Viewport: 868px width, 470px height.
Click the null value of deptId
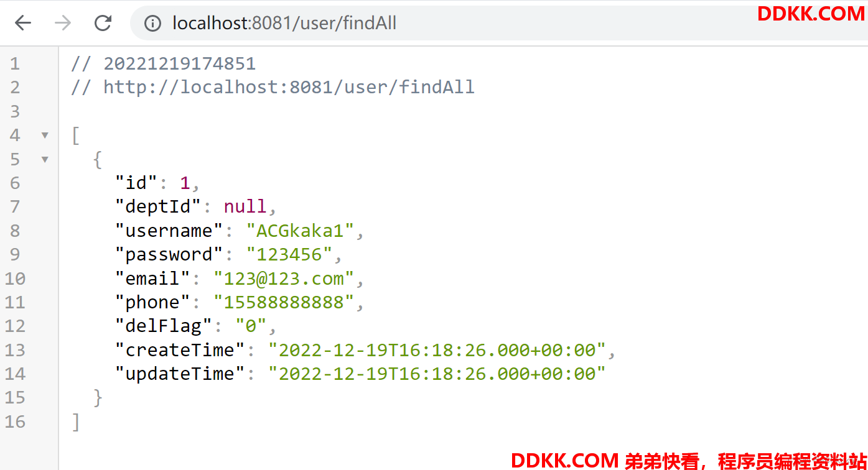coord(245,206)
